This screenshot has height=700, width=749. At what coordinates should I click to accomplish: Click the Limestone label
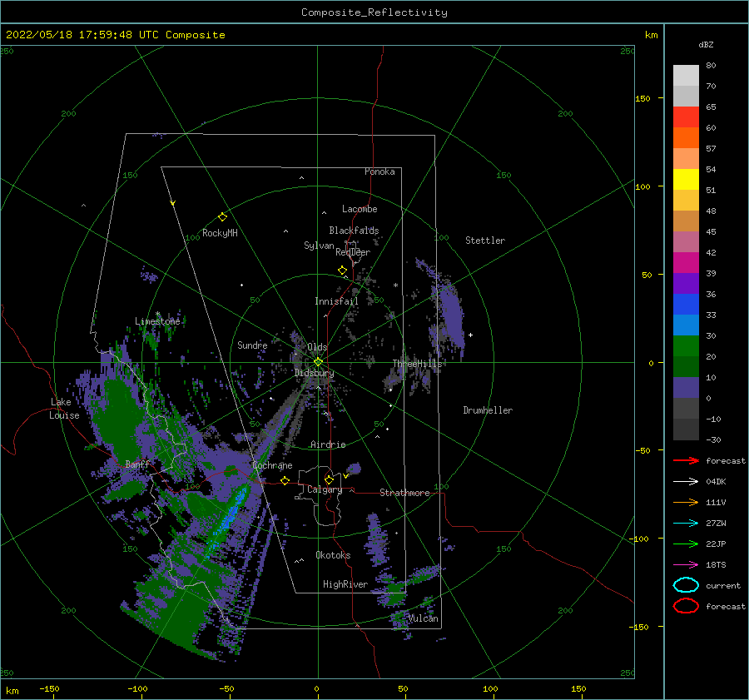click(x=157, y=321)
